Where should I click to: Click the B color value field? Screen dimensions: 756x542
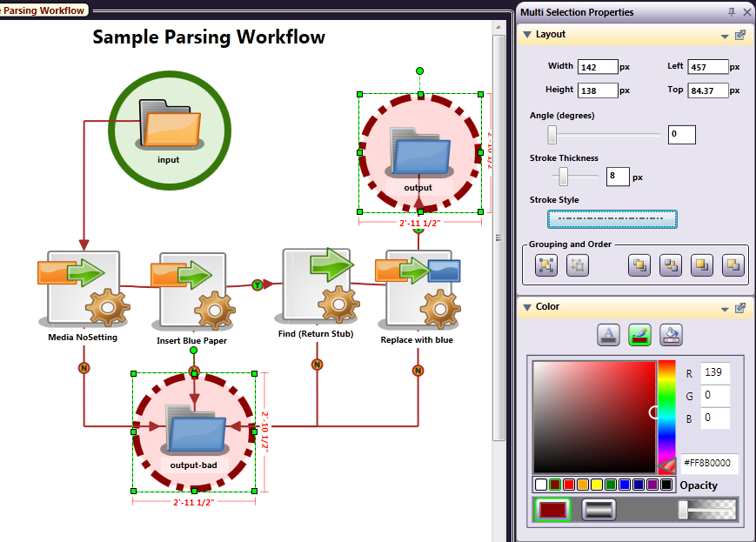(x=715, y=418)
